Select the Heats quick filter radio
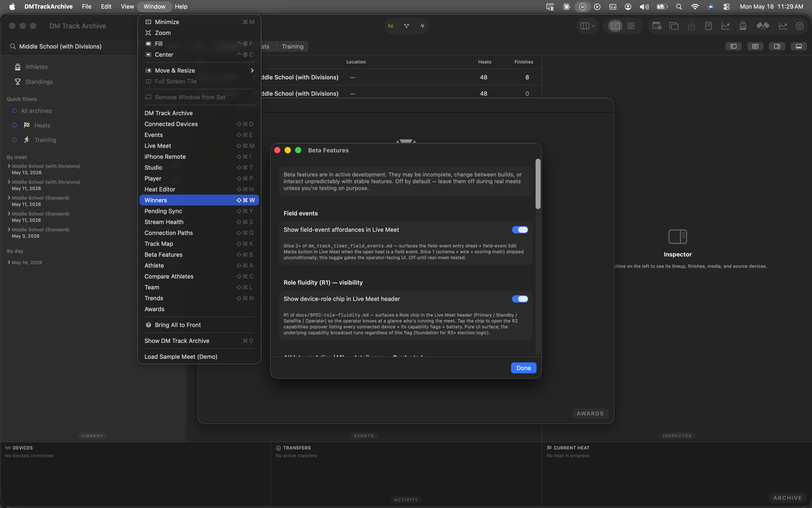812x508 pixels. coord(14,125)
